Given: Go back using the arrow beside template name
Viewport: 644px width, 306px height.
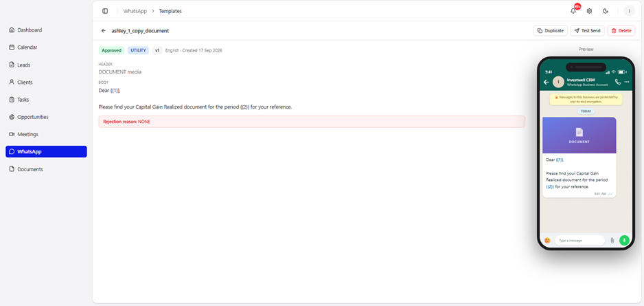Looking at the screenshot, I should [x=103, y=30].
